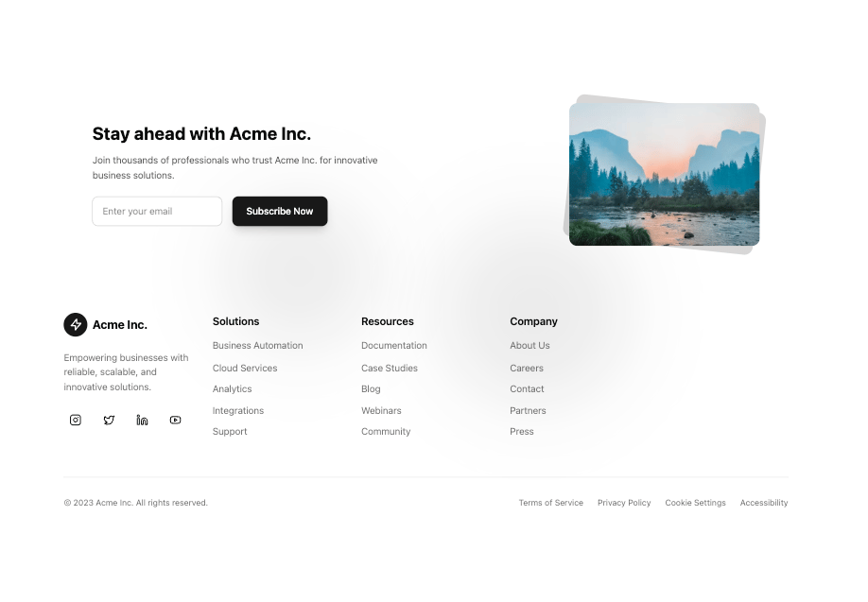Open the Support link under Solutions
The height and width of the screenshot is (602, 868).
[x=230, y=432]
